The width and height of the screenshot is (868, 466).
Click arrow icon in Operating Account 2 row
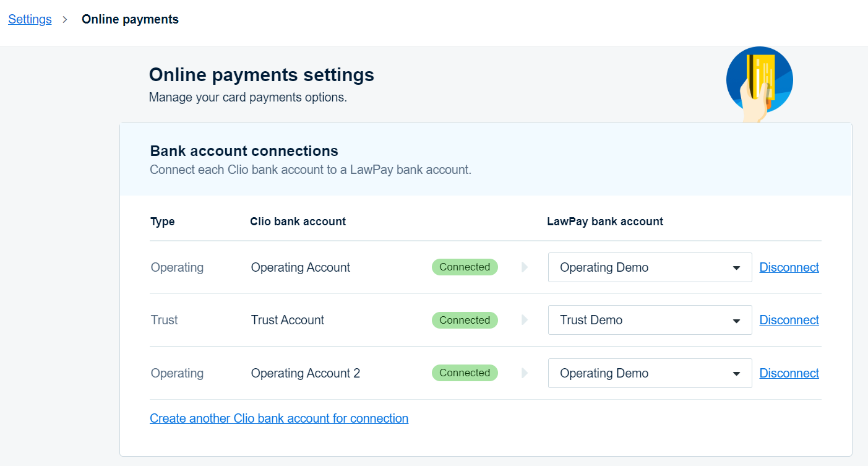525,373
